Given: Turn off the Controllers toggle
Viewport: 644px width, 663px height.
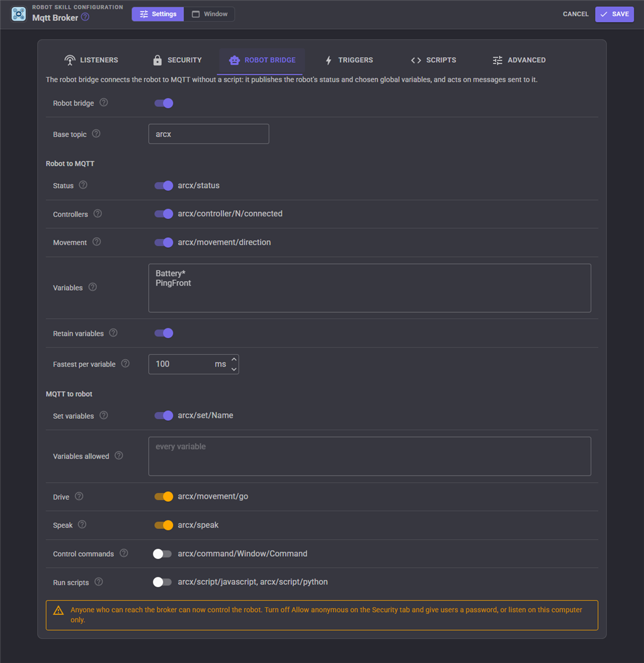Looking at the screenshot, I should [164, 214].
